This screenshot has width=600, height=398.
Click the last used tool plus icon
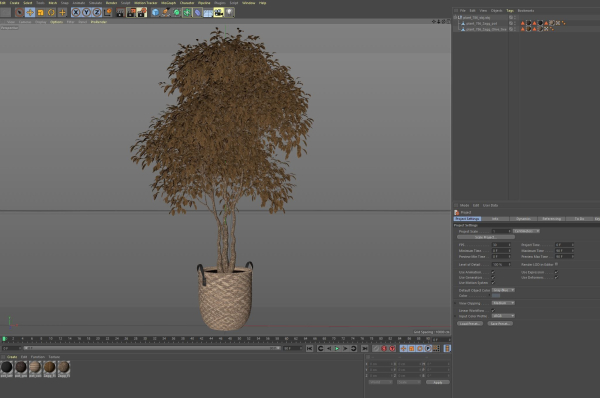click(x=62, y=13)
